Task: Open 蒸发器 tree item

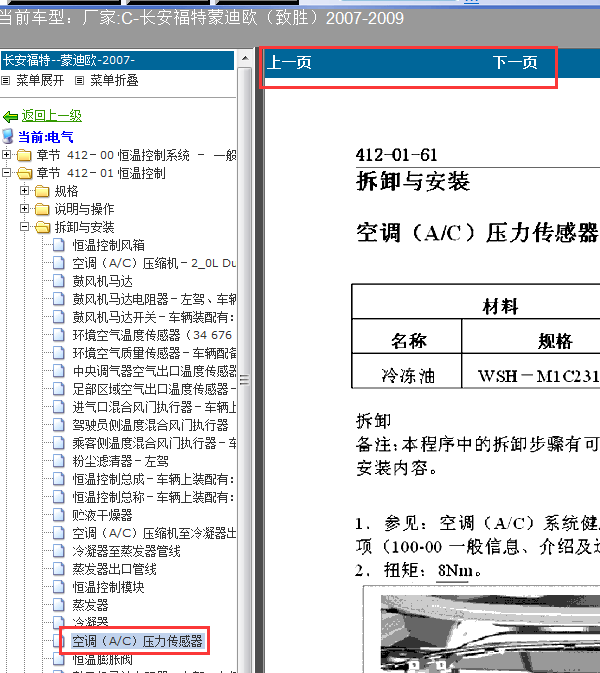Action: [90, 605]
